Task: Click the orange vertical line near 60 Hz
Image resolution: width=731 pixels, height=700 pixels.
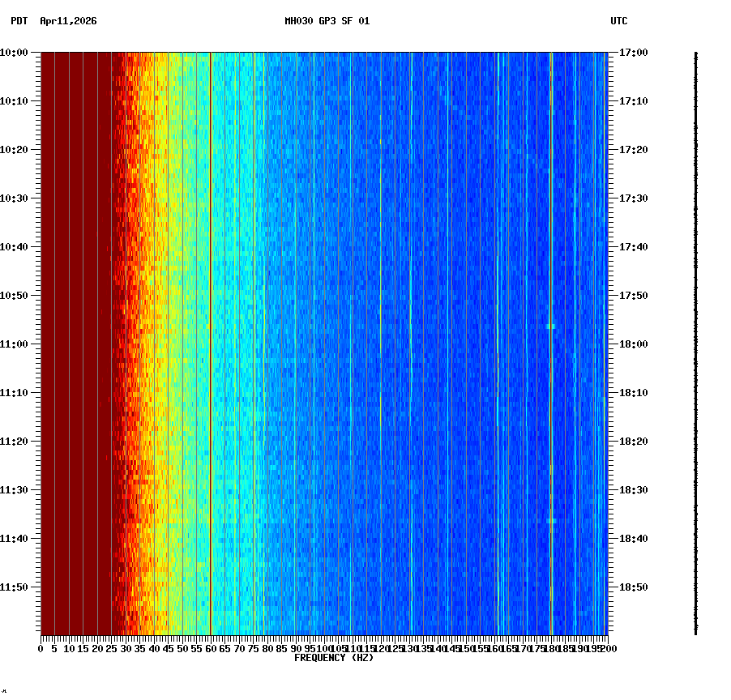Action: tap(210, 324)
